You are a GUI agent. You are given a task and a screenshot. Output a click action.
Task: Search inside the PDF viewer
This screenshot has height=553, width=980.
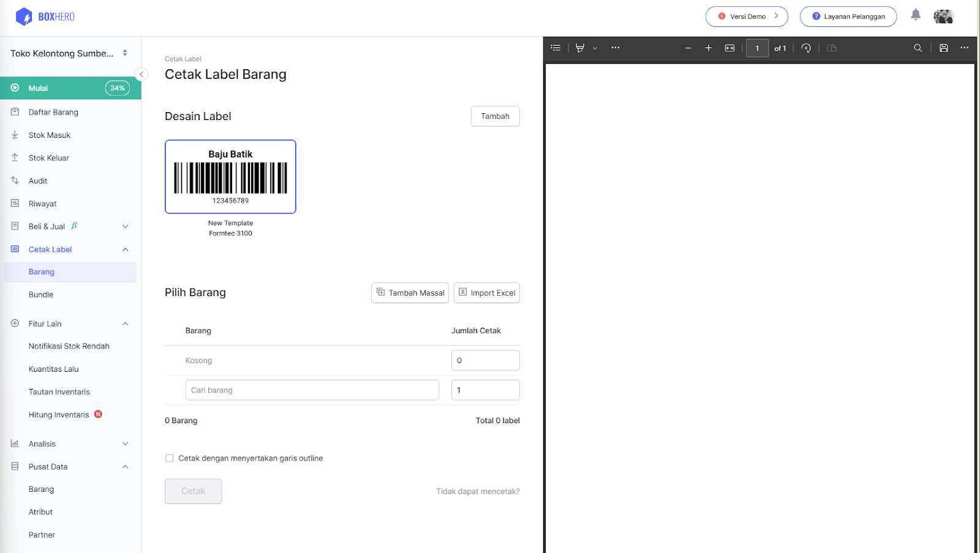click(918, 48)
